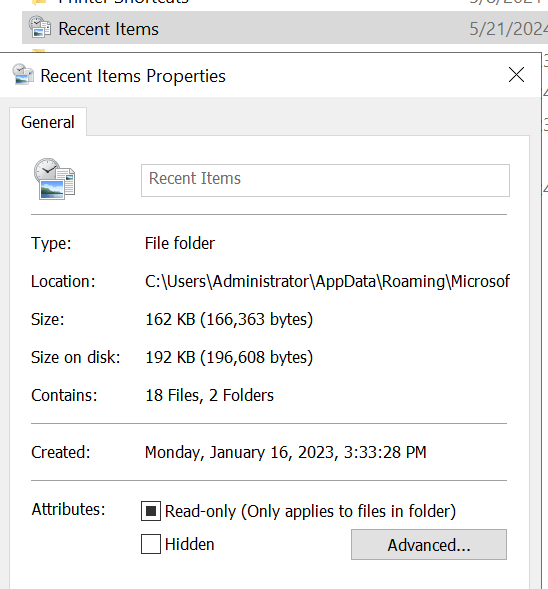Screen dimensions: 548x589
Task: Click the title bar Recent Items icon
Action: point(23,75)
